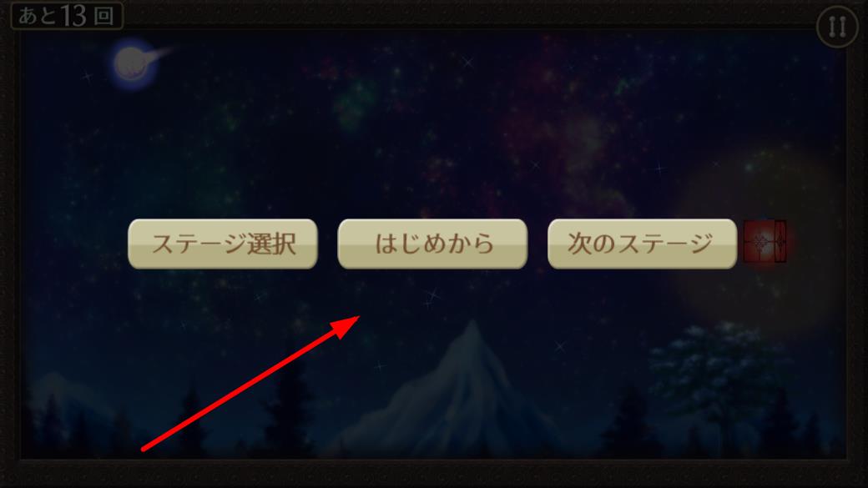Tap the sparkle star below the はじめから button
Viewport: 868px width, 488px height.
431,298
